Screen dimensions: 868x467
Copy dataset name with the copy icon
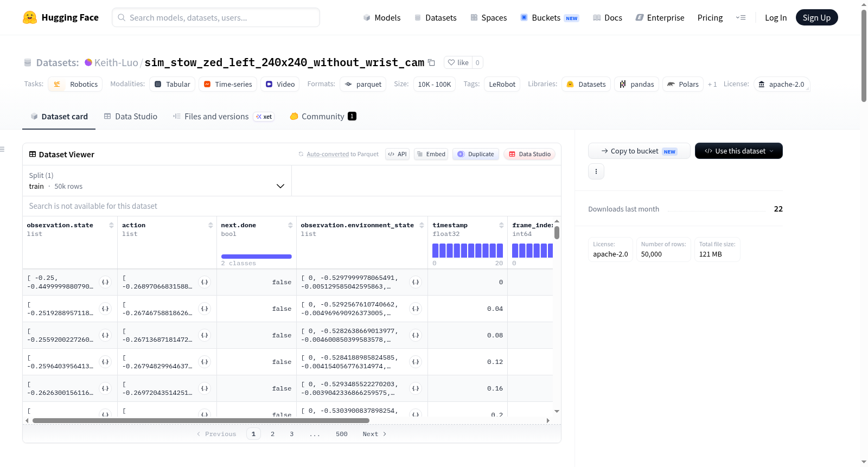[431, 62]
